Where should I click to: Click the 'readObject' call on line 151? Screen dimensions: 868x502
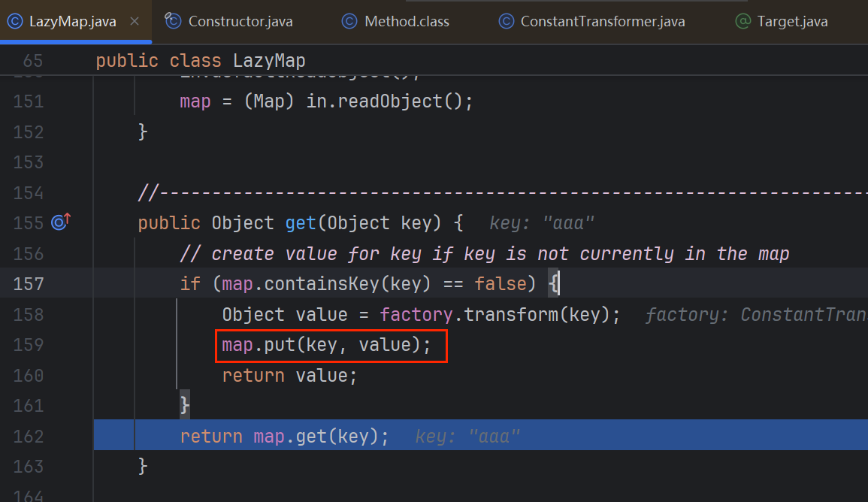385,101
